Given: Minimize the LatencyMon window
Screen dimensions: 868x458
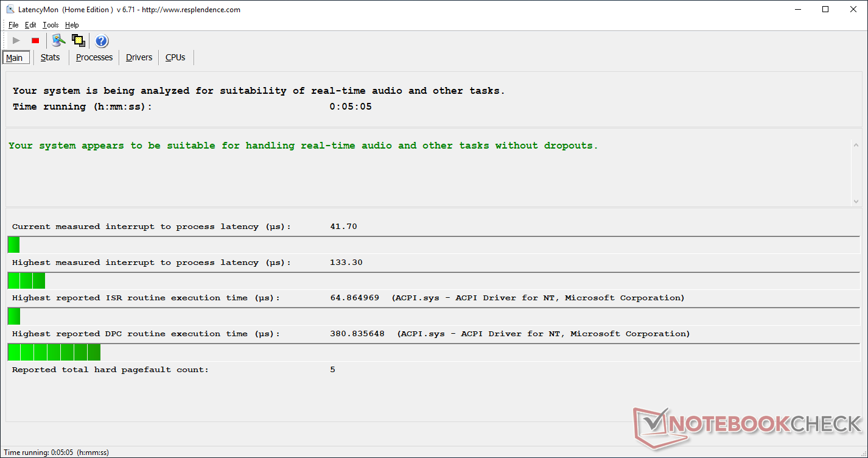Looking at the screenshot, I should (797, 9).
